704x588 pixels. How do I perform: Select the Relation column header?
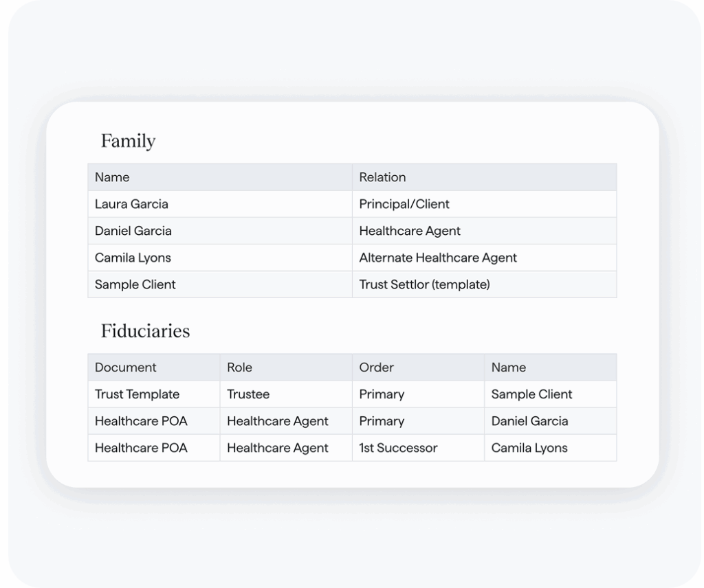pos(485,177)
